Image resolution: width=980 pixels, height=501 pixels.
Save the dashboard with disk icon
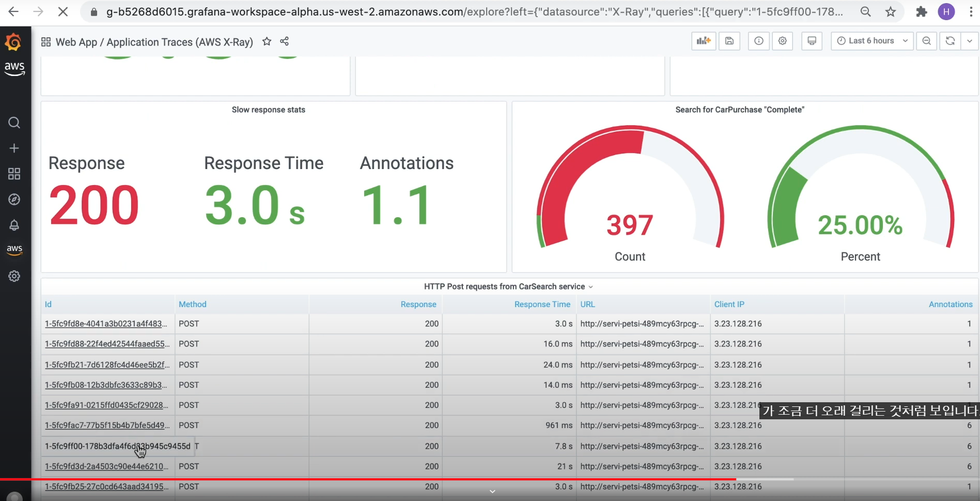click(729, 41)
